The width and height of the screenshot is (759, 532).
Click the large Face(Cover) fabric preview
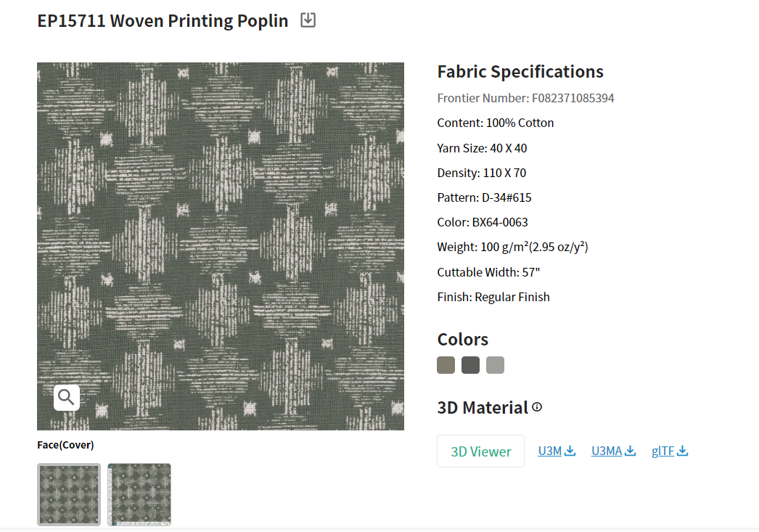pos(221,245)
